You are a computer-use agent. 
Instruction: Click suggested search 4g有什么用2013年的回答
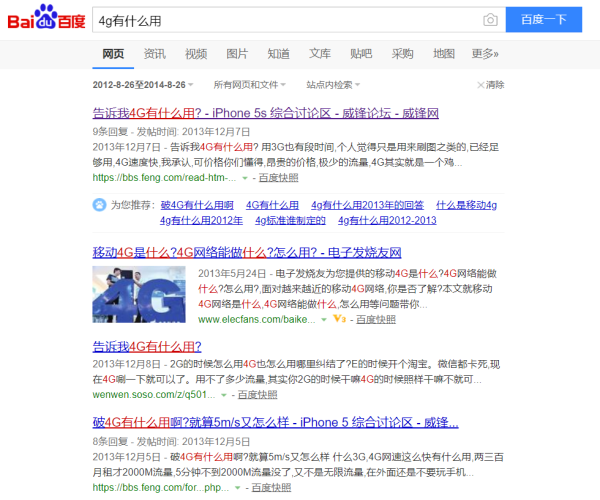367,205
